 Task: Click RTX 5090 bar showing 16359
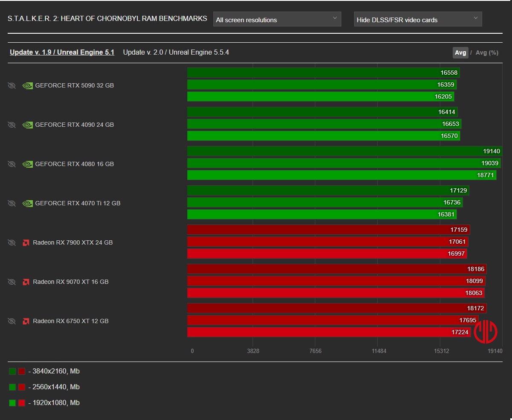(x=322, y=85)
